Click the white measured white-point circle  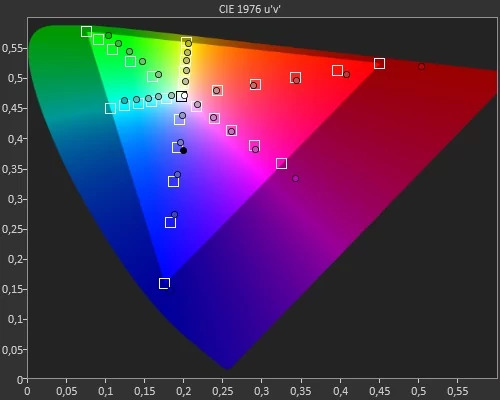pyautogui.click(x=184, y=96)
